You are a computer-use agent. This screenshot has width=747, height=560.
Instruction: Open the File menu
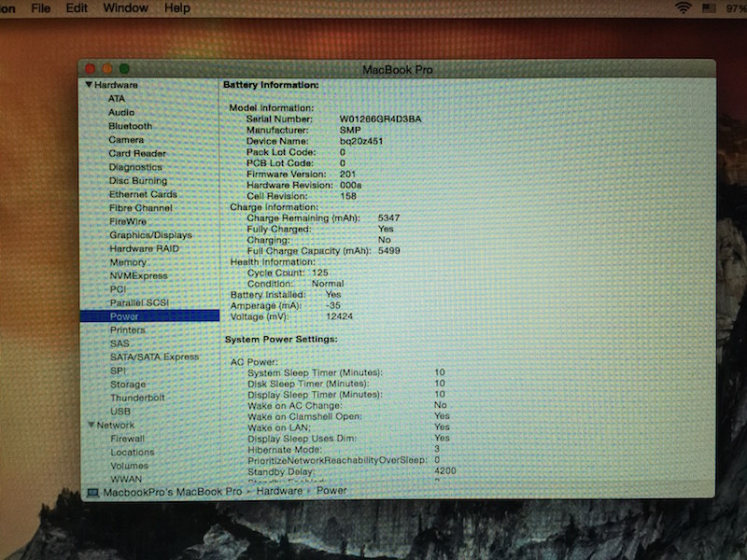40,8
